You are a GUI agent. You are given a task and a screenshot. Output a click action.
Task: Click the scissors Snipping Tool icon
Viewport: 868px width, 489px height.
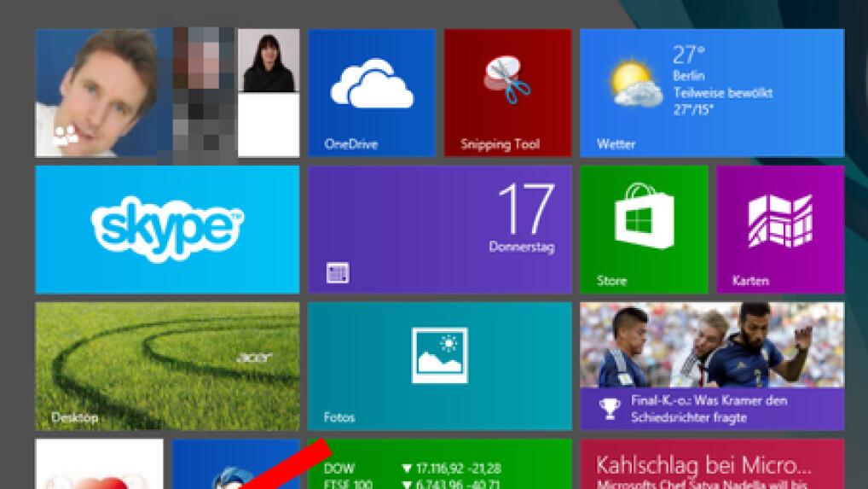(507, 79)
